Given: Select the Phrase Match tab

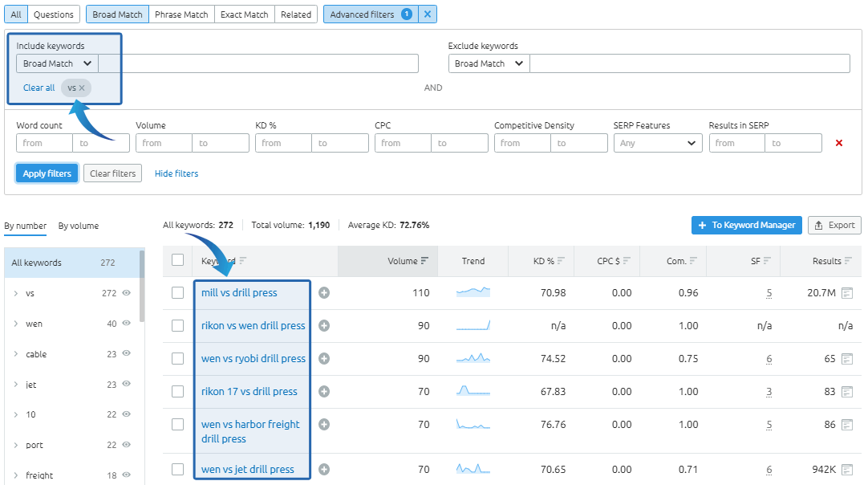Looking at the screenshot, I should click(x=181, y=14).
